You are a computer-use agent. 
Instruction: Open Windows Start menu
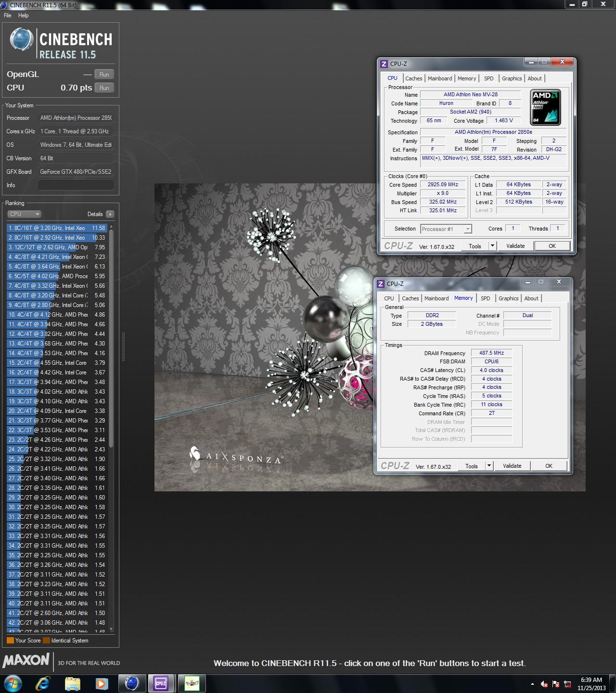[13, 683]
